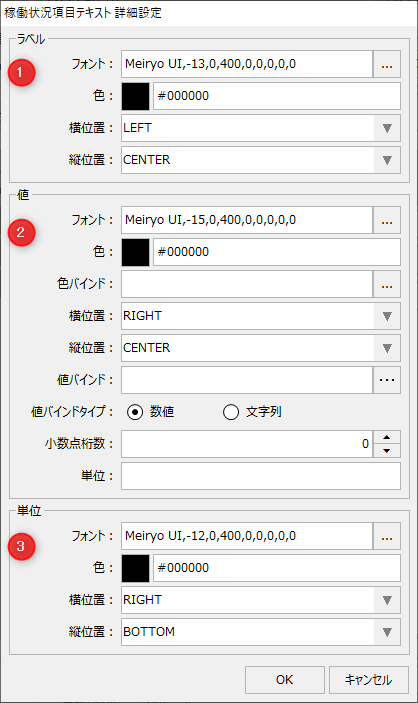Image resolution: width=418 pixels, height=703 pixels.
Task: Click the 単位 section color swatch
Action: (135, 568)
